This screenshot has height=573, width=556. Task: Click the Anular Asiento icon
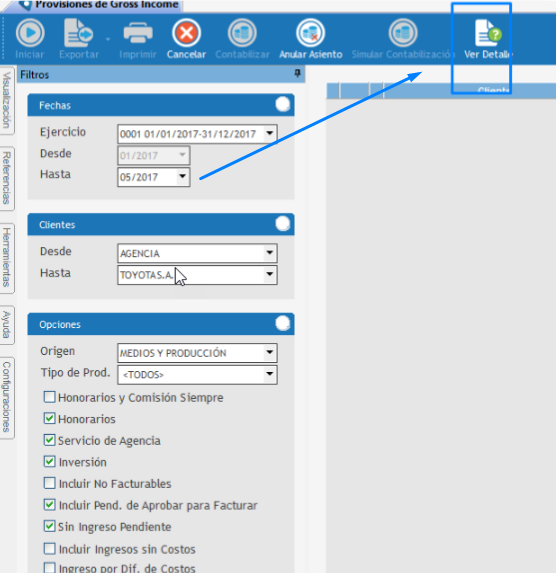[x=310, y=33]
